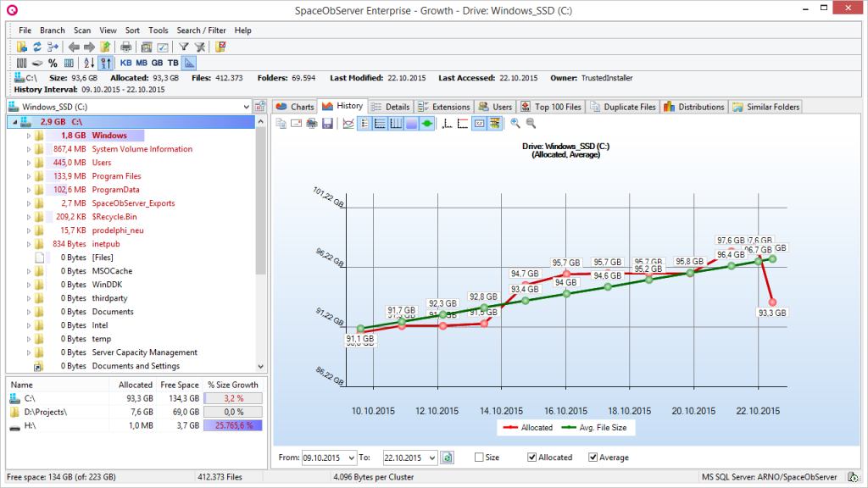The height and width of the screenshot is (488, 868).
Task: Zoom in on the chart magnifier
Action: pyautogui.click(x=515, y=124)
